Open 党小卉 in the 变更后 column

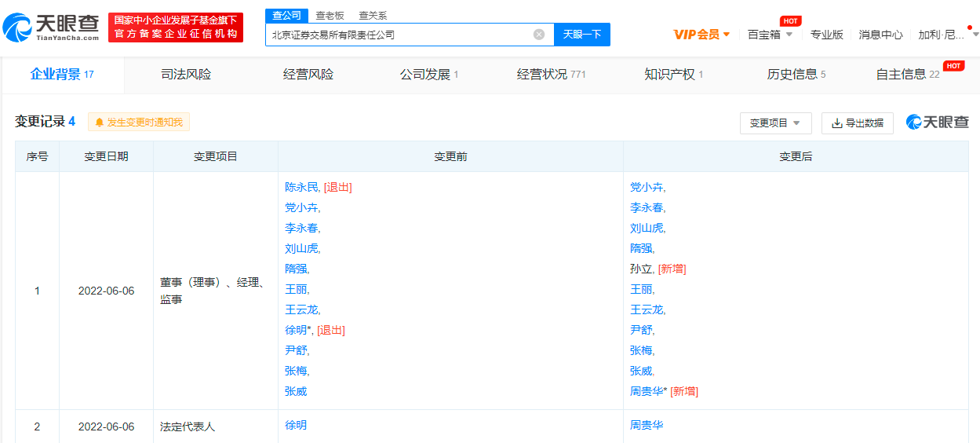647,187
